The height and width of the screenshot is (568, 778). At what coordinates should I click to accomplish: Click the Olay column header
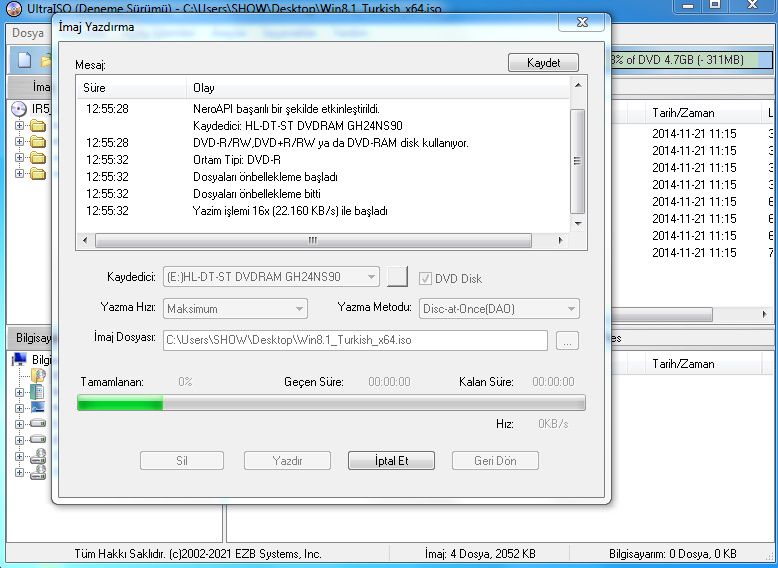378,88
